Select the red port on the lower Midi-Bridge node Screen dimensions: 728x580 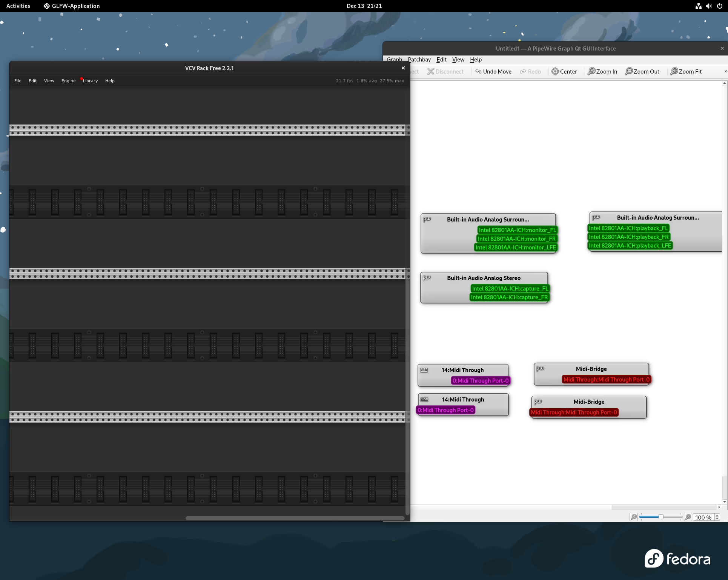click(x=574, y=412)
